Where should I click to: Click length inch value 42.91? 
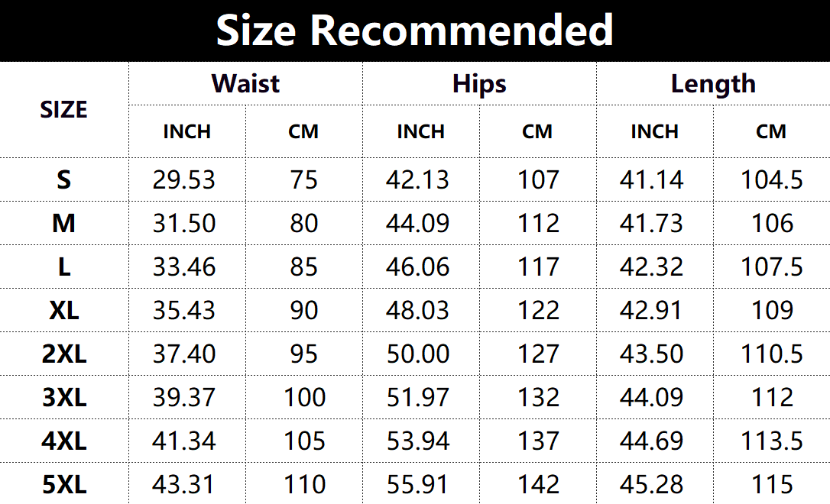652,311
